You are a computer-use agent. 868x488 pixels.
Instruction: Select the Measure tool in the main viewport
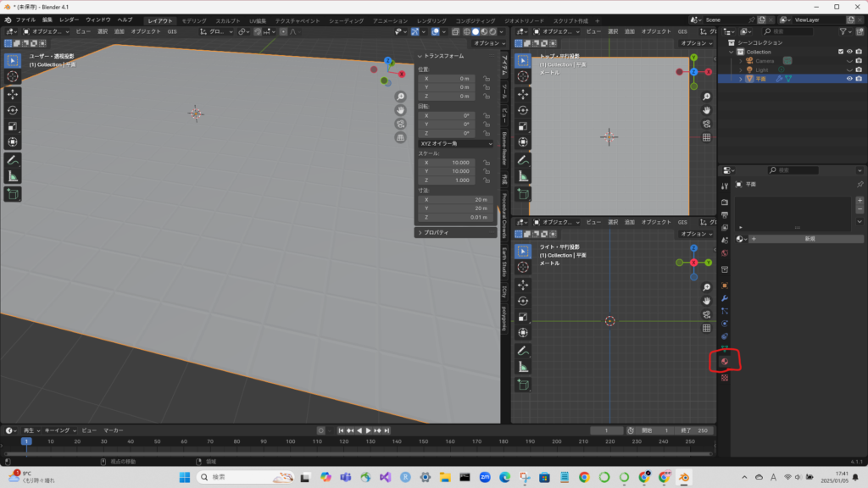click(13, 175)
